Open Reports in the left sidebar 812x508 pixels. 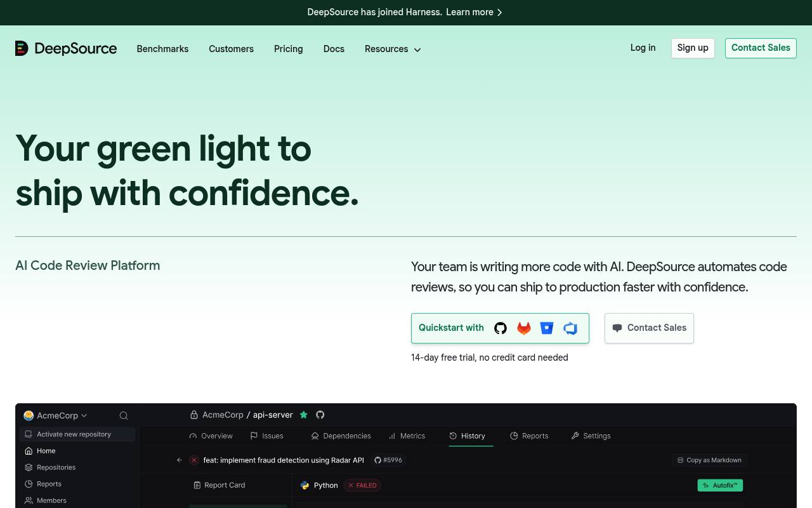(49, 484)
